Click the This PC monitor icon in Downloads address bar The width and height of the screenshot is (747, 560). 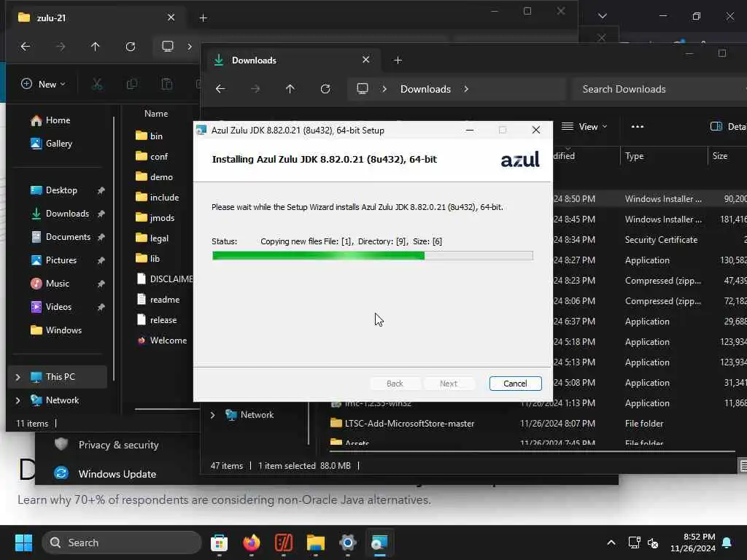[x=363, y=89]
